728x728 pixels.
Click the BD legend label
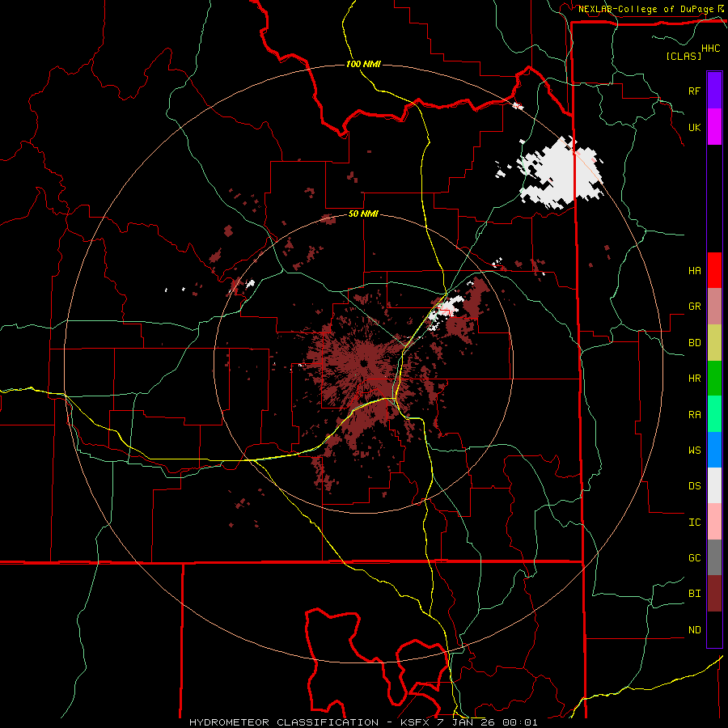694,343
